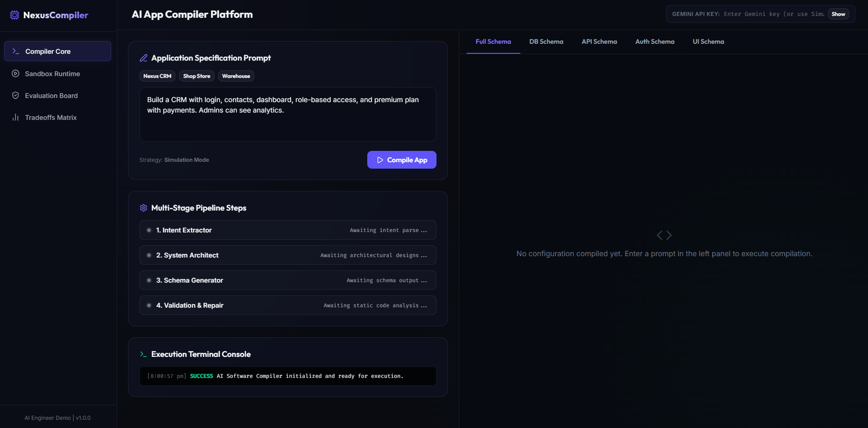Click the Compile App button

pos(402,160)
